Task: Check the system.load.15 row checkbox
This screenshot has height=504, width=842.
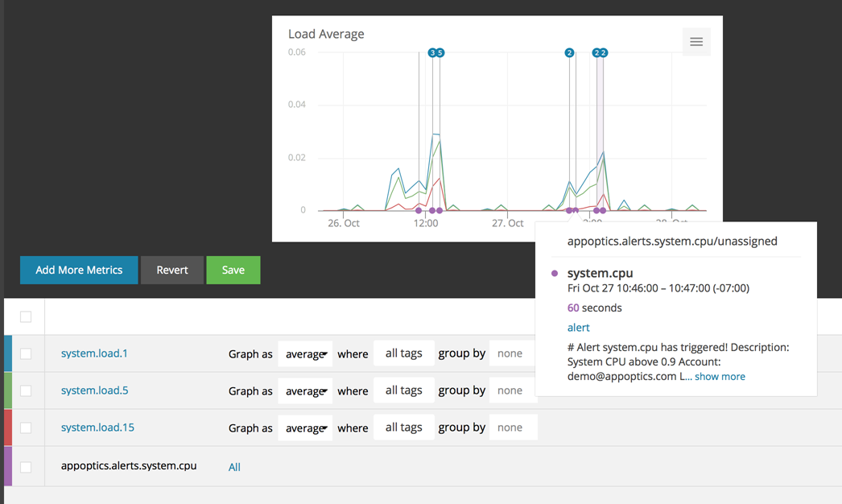Action: pyautogui.click(x=26, y=428)
